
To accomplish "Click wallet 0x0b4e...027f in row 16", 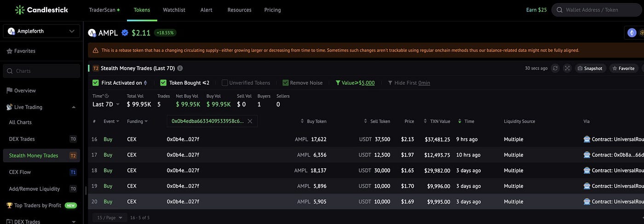I will [183, 139].
